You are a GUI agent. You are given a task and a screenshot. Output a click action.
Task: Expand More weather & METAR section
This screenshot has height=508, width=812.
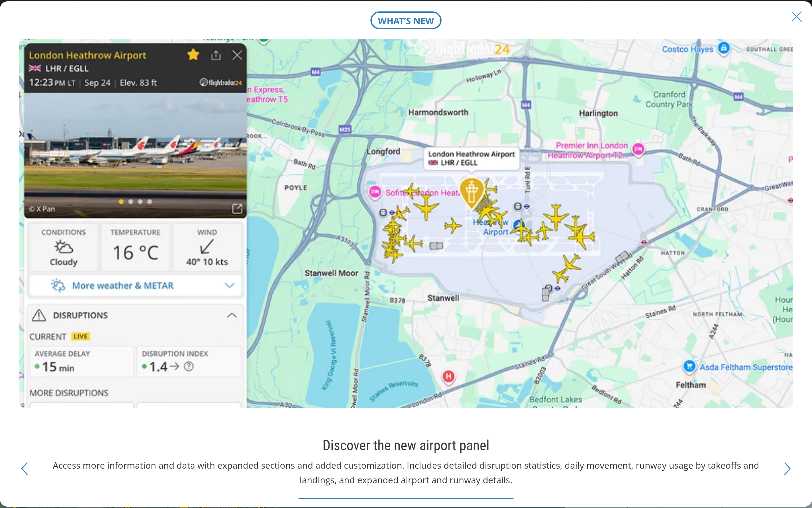135,285
